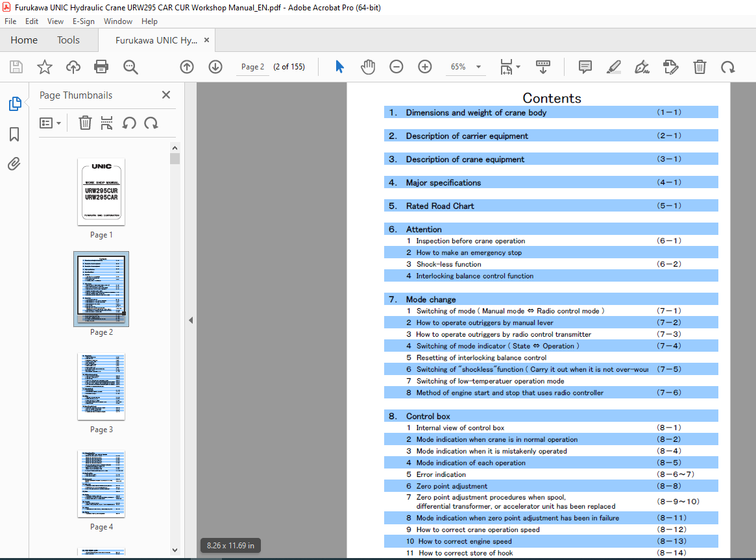The height and width of the screenshot is (560, 756).
Task: Click the fit page scrolling icon
Action: click(506, 67)
